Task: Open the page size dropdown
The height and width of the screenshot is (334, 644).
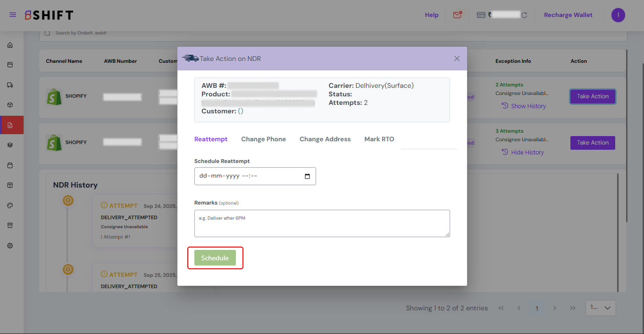Action: 601,308
